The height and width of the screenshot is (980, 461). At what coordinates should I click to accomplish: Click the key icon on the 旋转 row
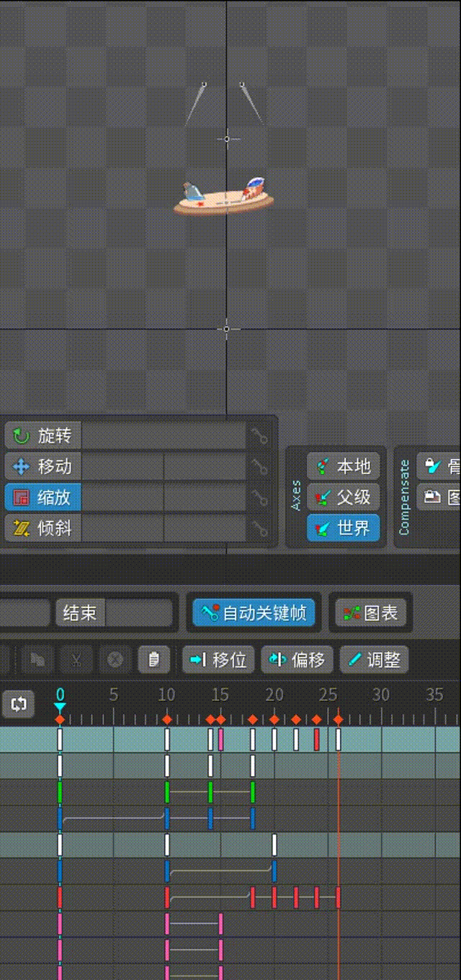[x=260, y=435]
